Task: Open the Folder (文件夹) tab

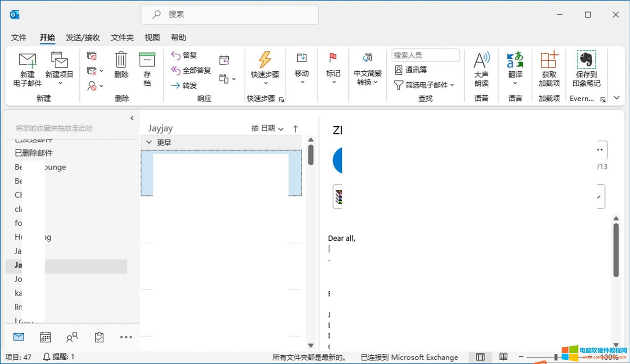Action: coord(122,38)
